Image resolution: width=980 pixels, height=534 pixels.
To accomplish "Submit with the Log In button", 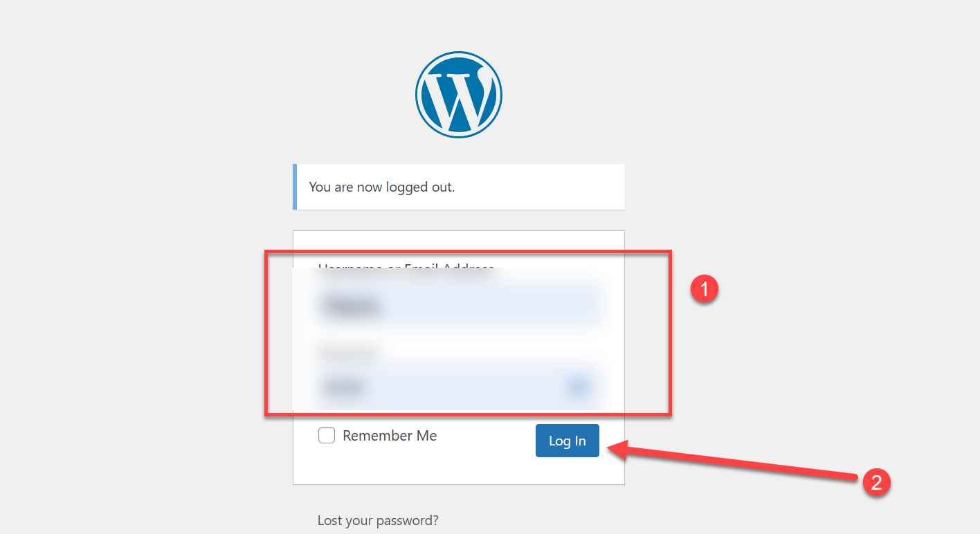I will tap(568, 441).
